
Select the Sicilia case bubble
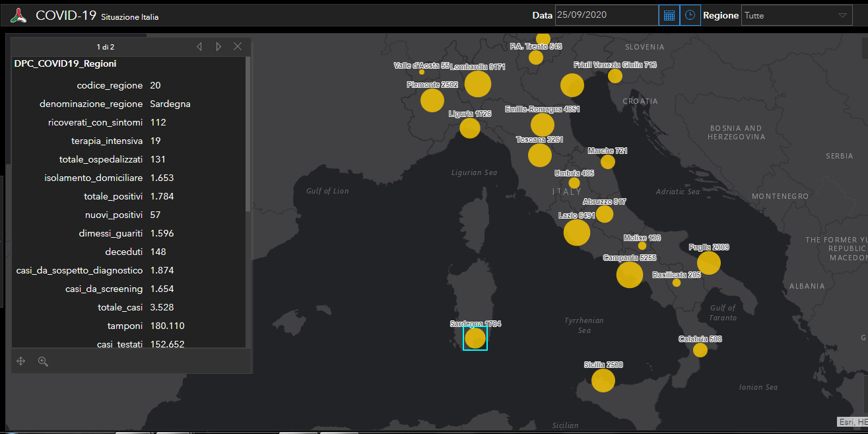603,380
